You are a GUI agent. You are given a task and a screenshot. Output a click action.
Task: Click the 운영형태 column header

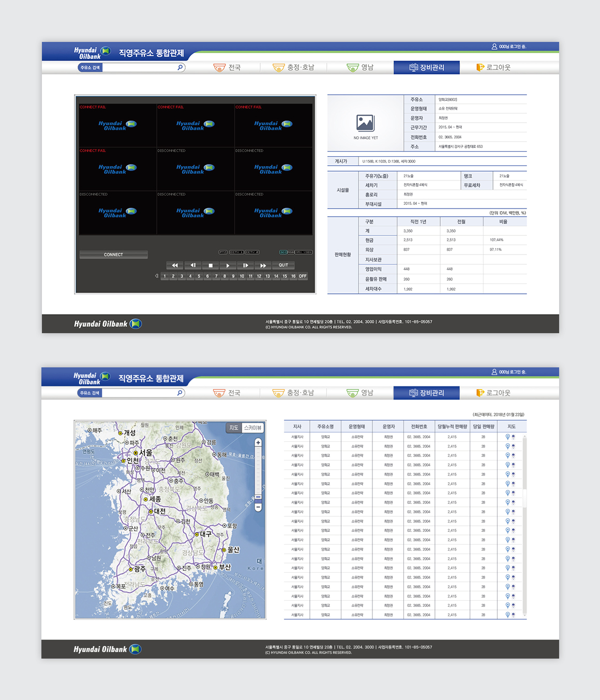[356, 426]
